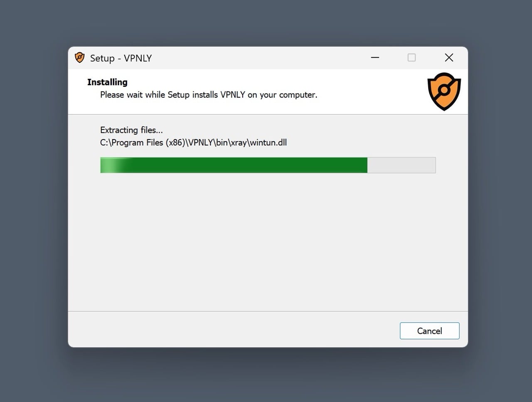Viewport: 532px width, 402px height.
Task: Click the green filled part of progress bar
Action: (x=249, y=165)
